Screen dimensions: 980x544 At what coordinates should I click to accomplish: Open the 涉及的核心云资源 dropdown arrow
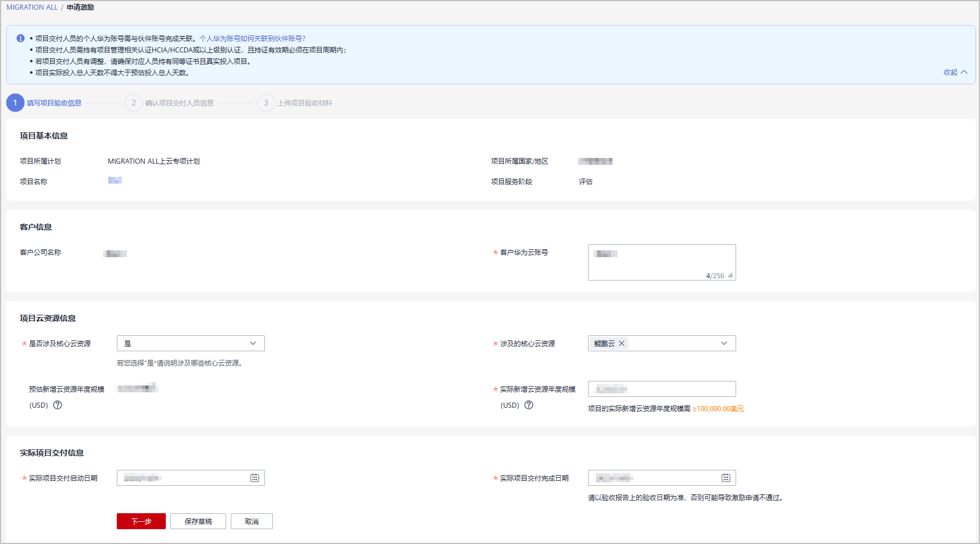coord(724,343)
